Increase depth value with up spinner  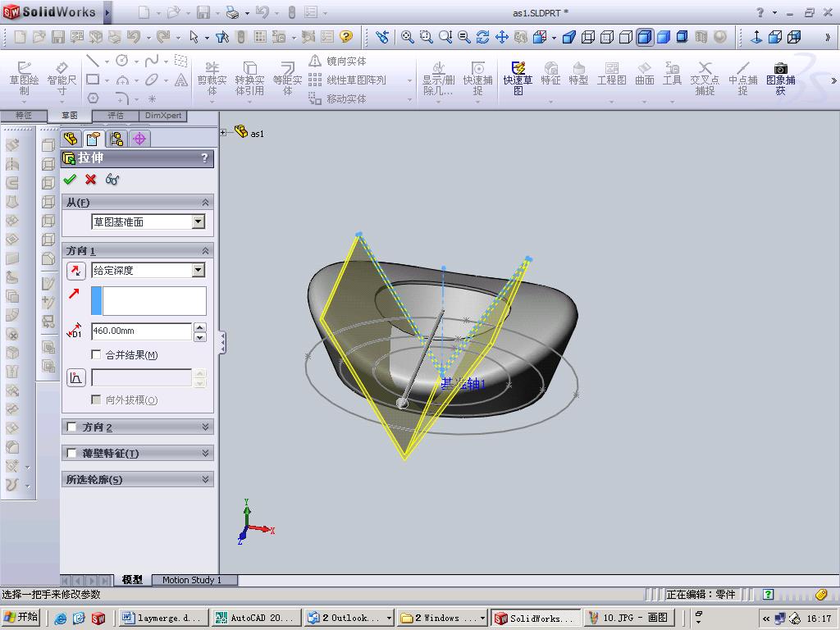(200, 327)
